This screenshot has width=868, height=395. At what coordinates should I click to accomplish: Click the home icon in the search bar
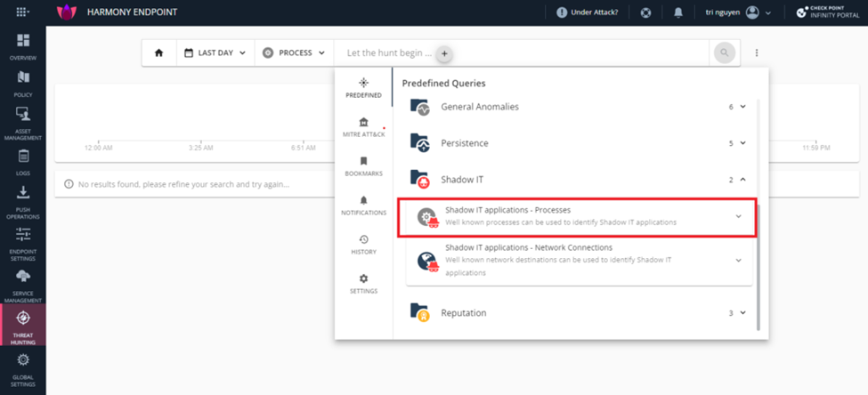click(158, 53)
